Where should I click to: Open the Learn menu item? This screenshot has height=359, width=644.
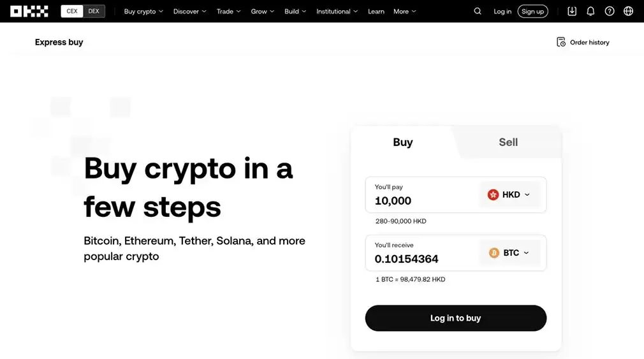coord(376,11)
